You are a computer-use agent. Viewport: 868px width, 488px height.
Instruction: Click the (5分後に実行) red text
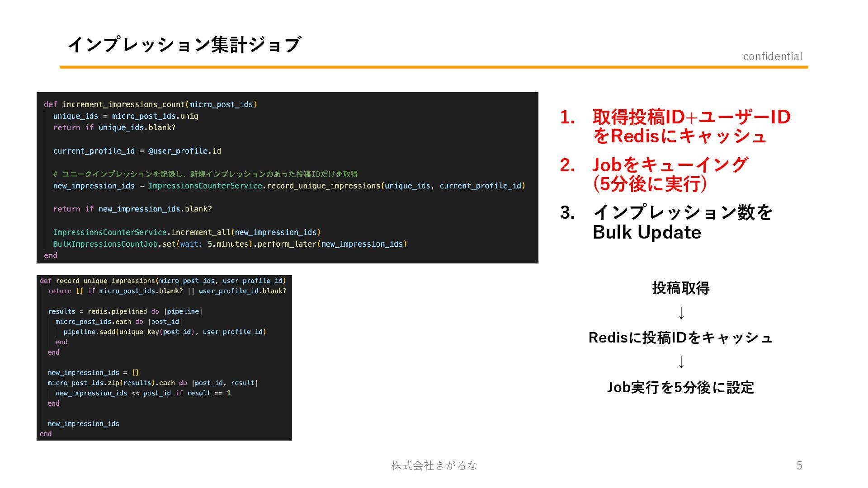[x=650, y=184]
